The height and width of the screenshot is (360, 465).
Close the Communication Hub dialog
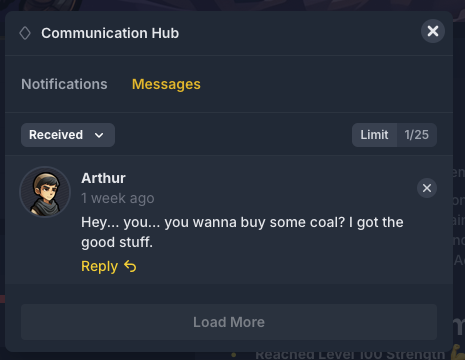tap(433, 31)
